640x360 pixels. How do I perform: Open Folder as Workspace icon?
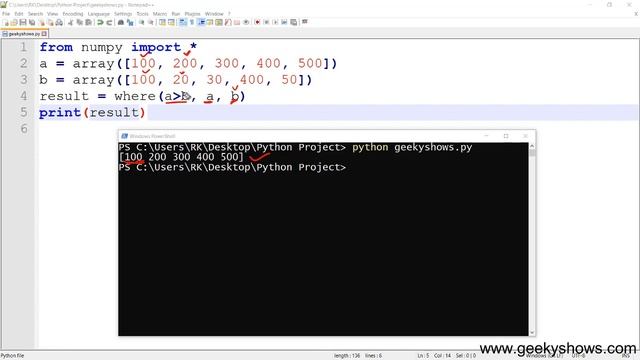(x=237, y=22)
